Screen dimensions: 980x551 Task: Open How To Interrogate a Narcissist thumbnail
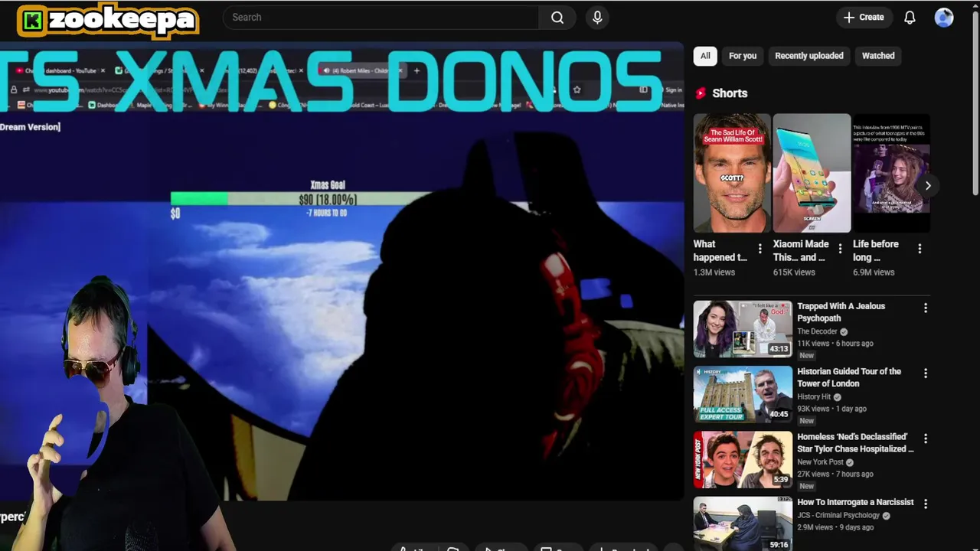(743, 524)
